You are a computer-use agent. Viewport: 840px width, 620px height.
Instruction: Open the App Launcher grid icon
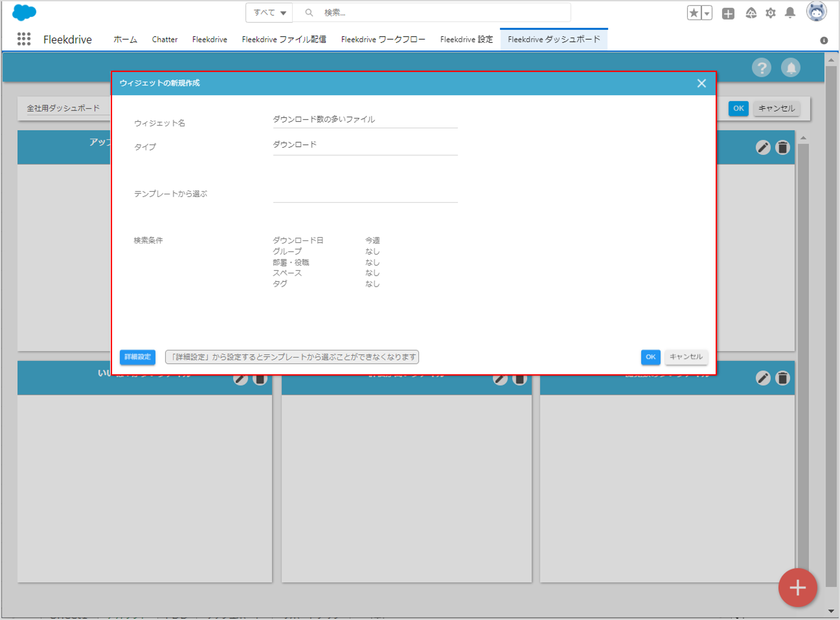24,39
